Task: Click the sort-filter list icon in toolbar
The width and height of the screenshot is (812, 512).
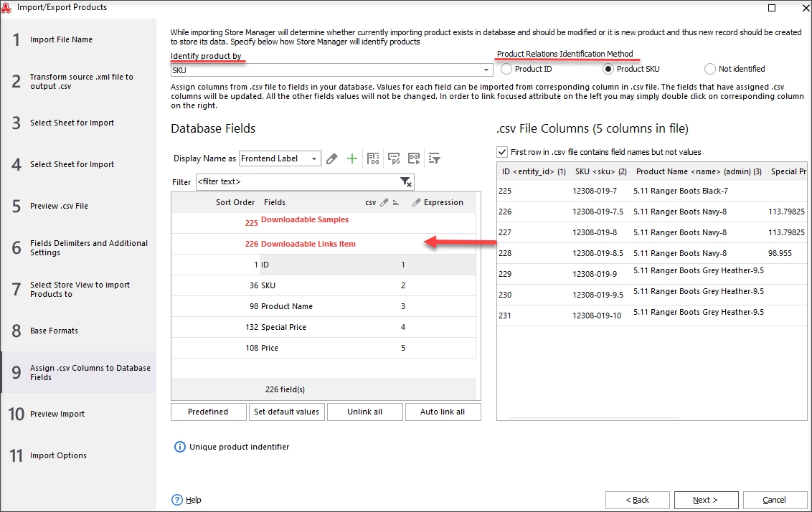Action: [x=435, y=158]
